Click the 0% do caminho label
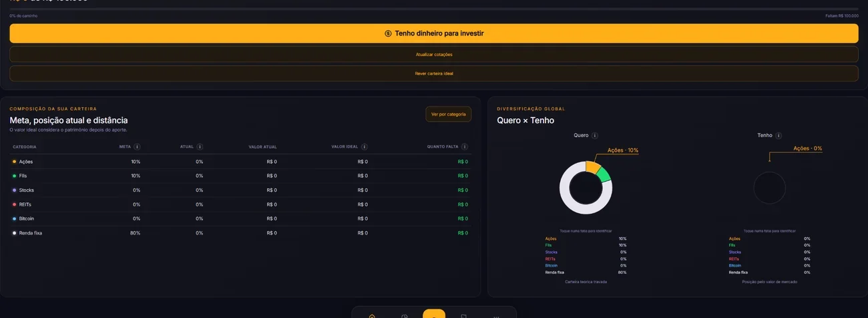This screenshot has width=868, height=318. pyautogui.click(x=23, y=15)
